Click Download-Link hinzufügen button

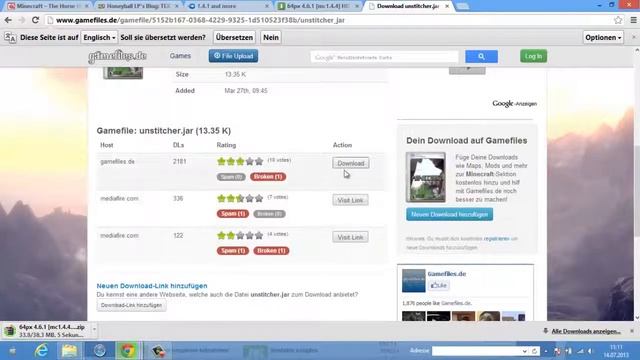pos(131,305)
